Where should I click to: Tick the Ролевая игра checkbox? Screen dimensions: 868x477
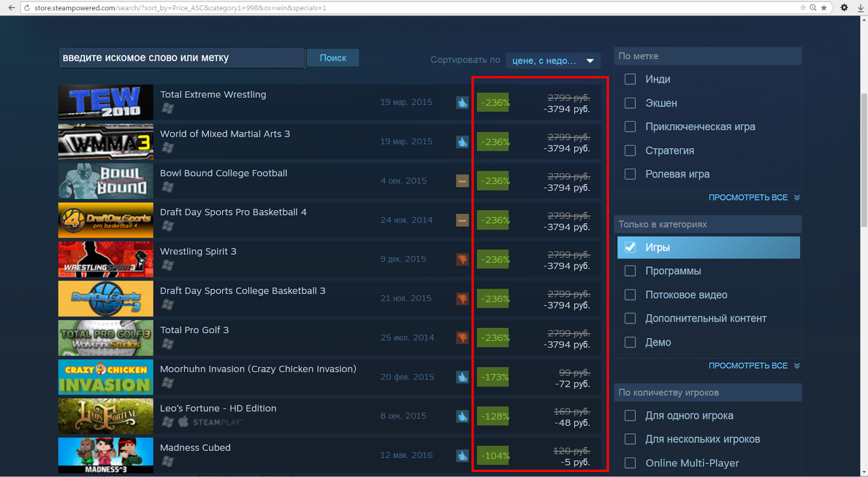(x=630, y=174)
